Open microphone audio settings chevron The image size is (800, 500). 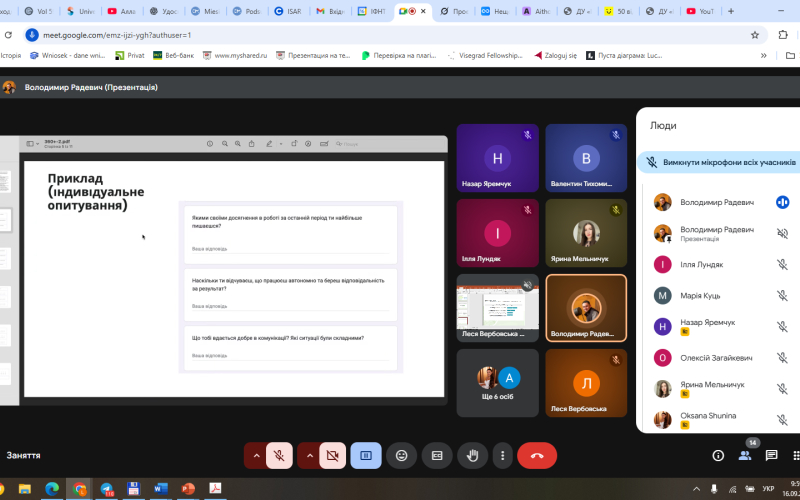256,455
